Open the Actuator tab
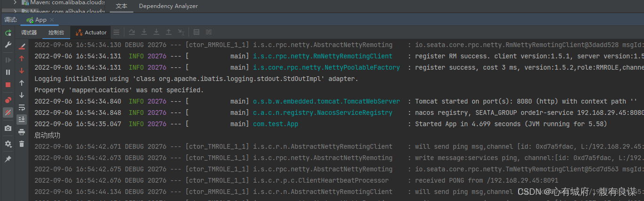The height and width of the screenshot is (201, 644). (x=91, y=32)
